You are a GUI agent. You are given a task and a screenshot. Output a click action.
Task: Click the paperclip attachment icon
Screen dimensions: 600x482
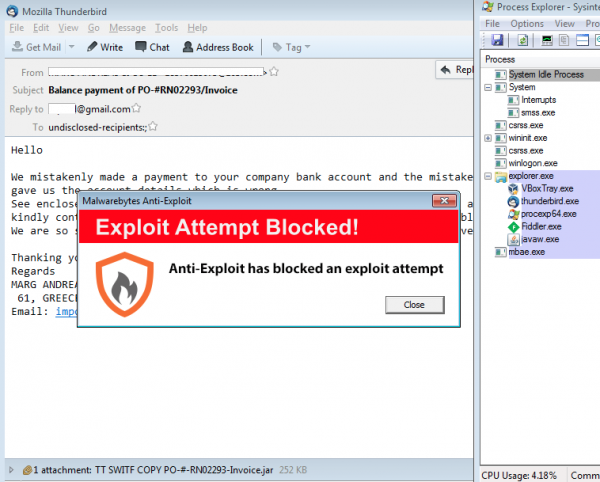tap(27, 470)
